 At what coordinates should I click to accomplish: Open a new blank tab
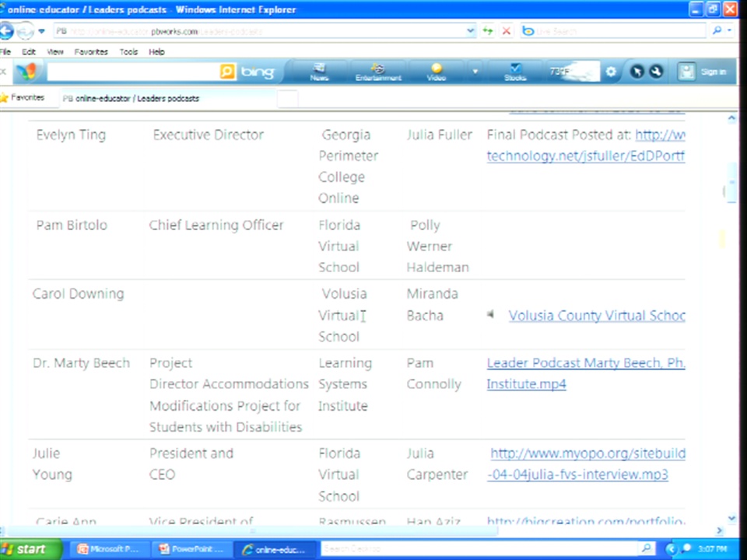click(287, 99)
